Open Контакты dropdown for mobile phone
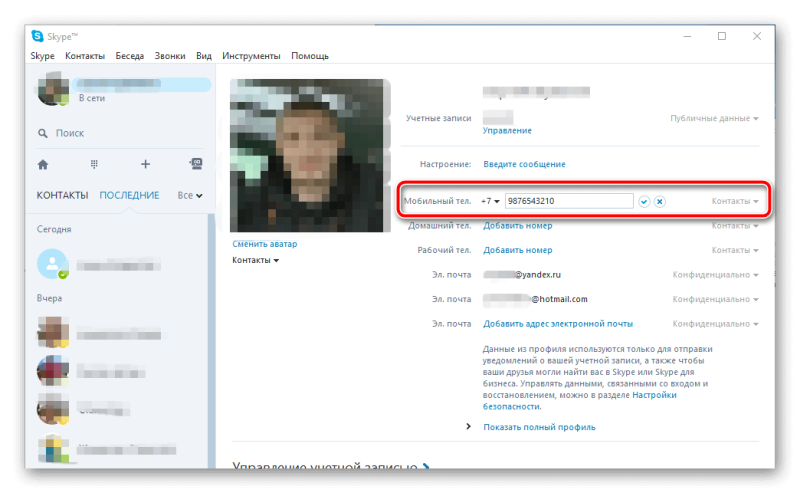 point(735,201)
